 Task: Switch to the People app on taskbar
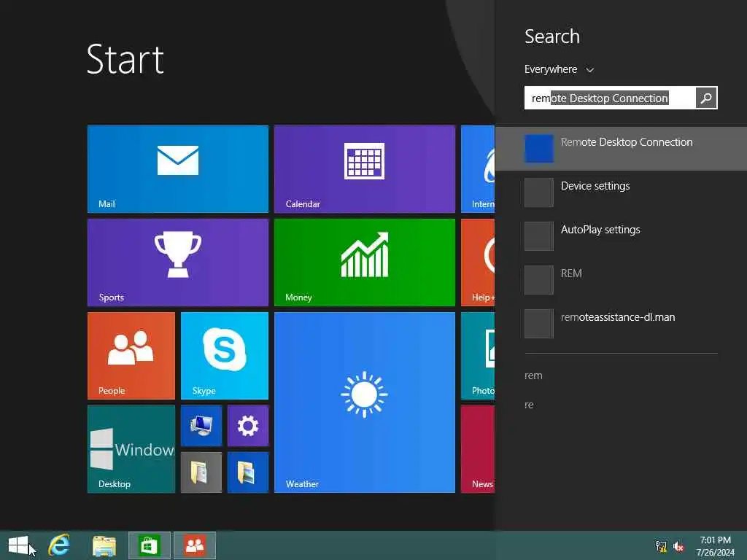coord(195,545)
